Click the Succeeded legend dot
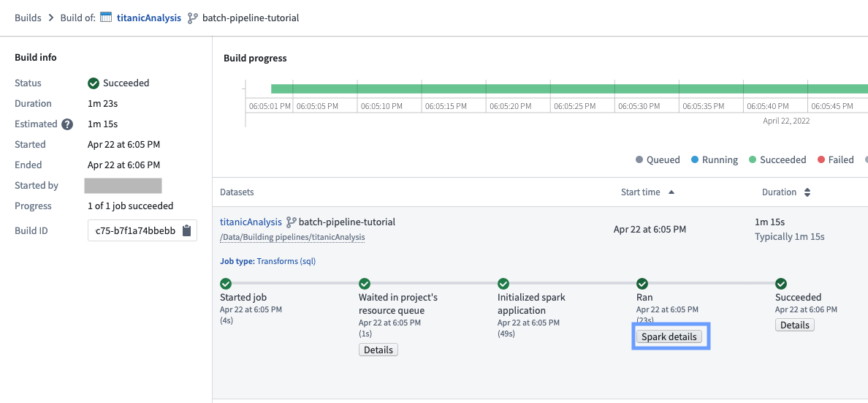 [x=753, y=160]
